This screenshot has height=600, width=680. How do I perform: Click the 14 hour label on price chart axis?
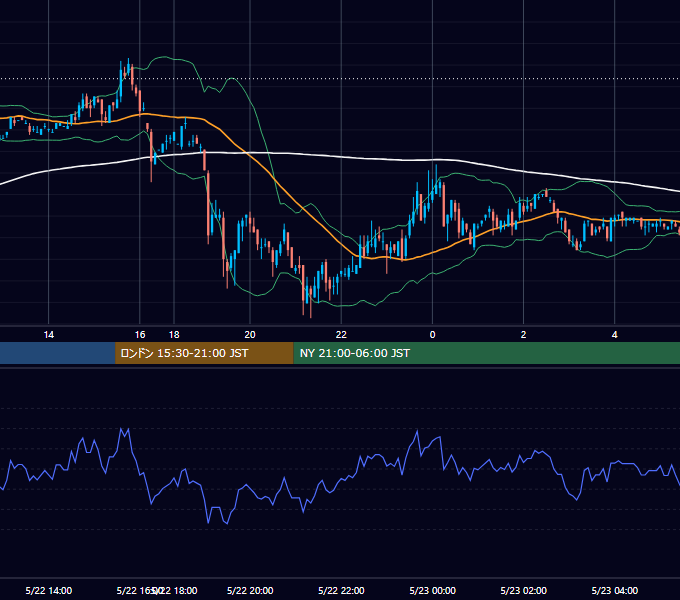click(49, 335)
